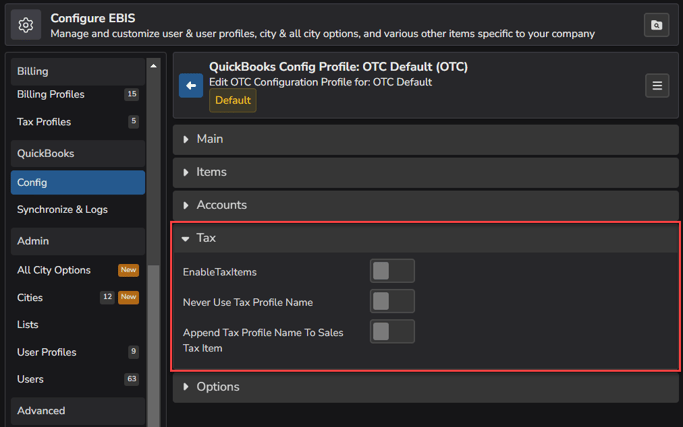Open Synchronize & Logs in sidebar

62,210
